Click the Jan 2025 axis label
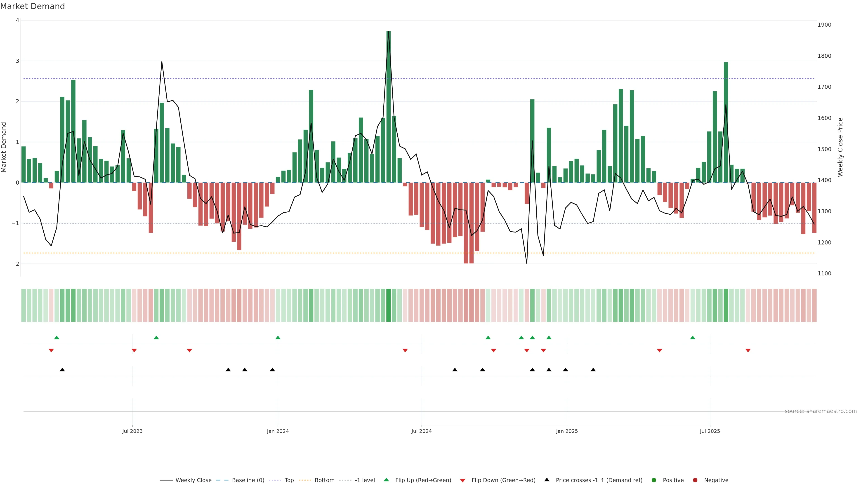The image size is (868, 488). pos(567,431)
